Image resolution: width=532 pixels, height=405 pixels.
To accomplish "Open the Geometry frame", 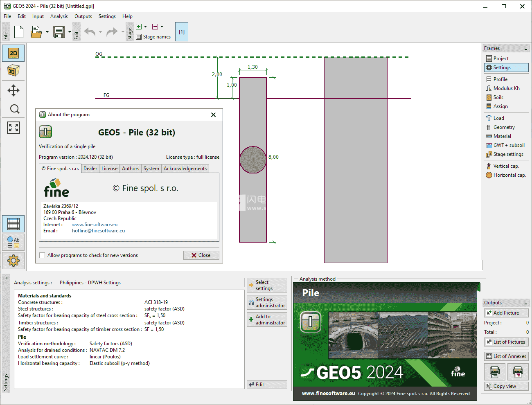I will point(504,127).
